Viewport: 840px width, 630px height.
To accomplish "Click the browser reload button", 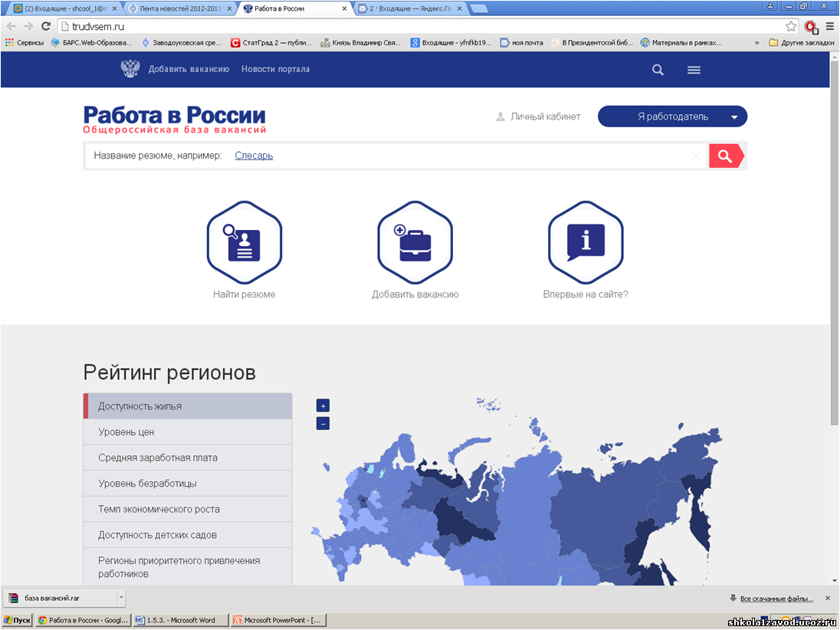I will tap(46, 26).
